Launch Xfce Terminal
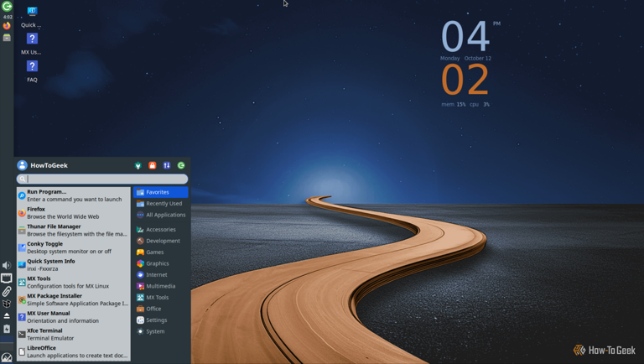Viewport: 644px width, 364px height. point(74,335)
